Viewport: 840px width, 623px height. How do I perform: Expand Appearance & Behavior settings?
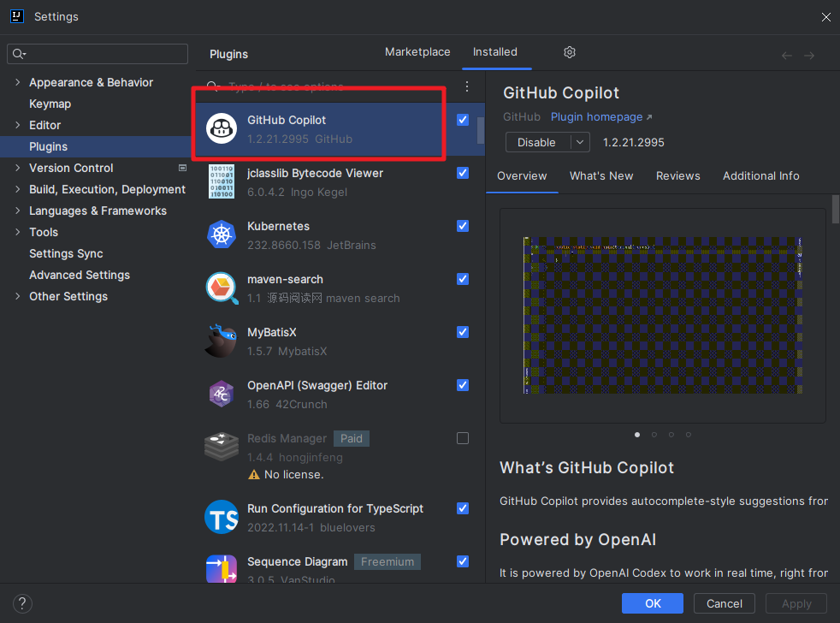pos(18,82)
